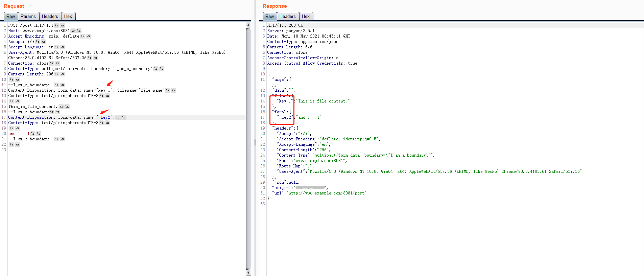Viewport: 644px width, 276px height.
Task: Open the Response Headers tab
Action: 287,16
